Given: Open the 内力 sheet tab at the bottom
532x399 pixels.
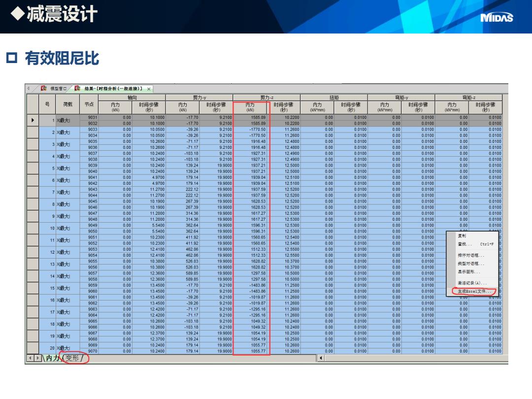Looking at the screenshot, I should pyautogui.click(x=53, y=358).
